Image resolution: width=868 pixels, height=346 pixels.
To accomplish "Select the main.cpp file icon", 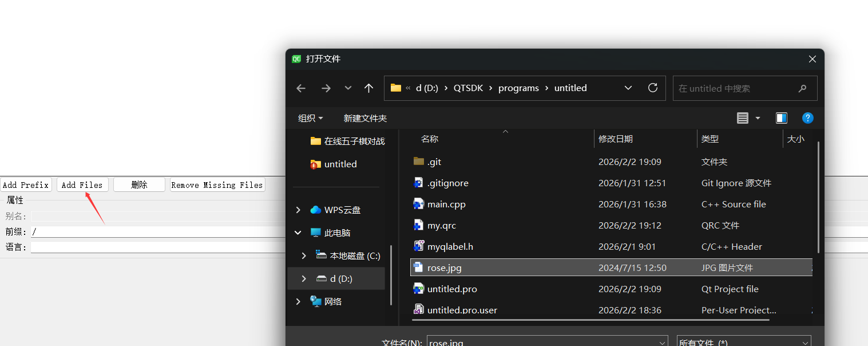I will (418, 204).
